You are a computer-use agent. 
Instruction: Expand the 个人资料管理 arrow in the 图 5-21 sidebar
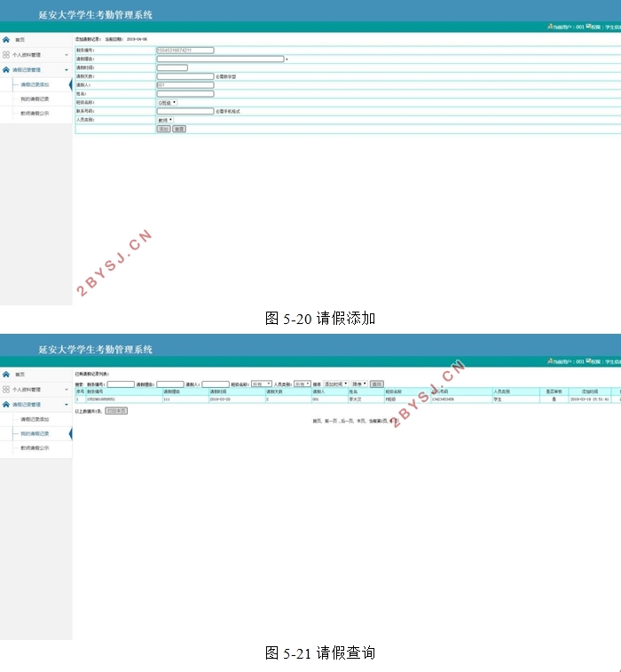click(67, 390)
